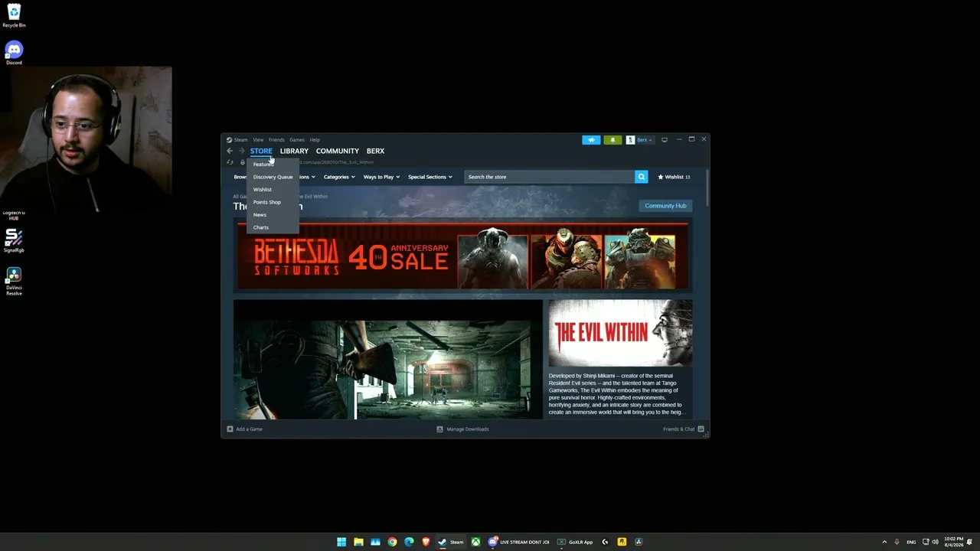
Task: Click the Bethesda 40th Anniversary Sale banner
Action: coord(462,257)
